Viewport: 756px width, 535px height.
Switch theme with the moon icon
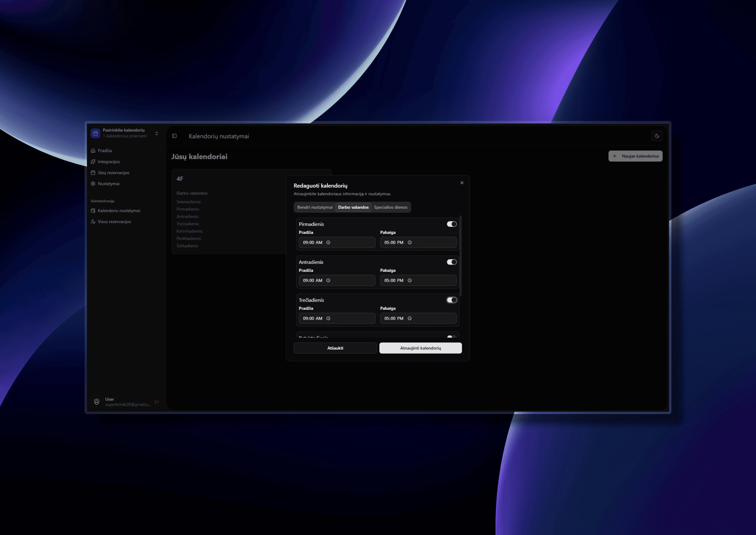pos(657,136)
